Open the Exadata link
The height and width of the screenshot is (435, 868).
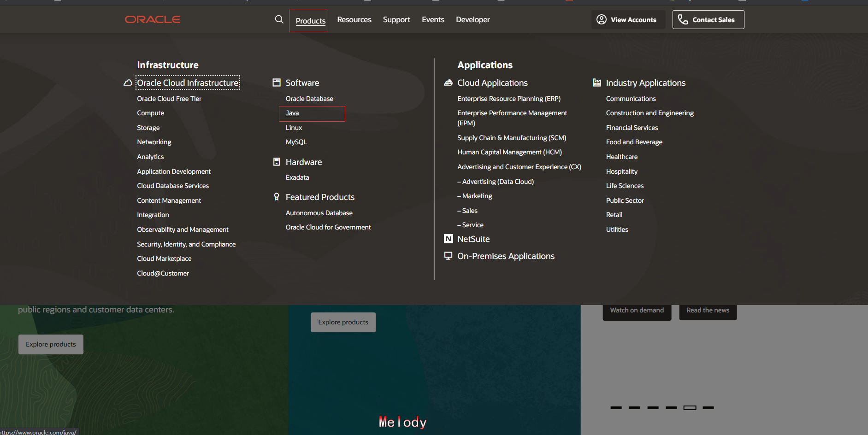point(297,177)
